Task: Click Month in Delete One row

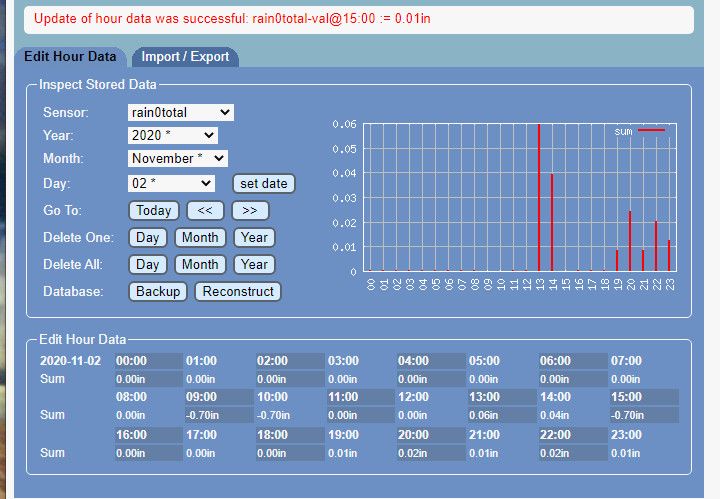Action: [x=200, y=237]
